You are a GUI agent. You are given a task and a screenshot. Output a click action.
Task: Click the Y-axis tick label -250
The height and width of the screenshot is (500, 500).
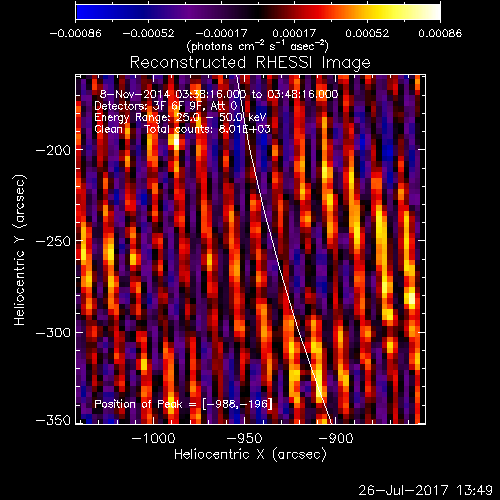click(x=53, y=241)
